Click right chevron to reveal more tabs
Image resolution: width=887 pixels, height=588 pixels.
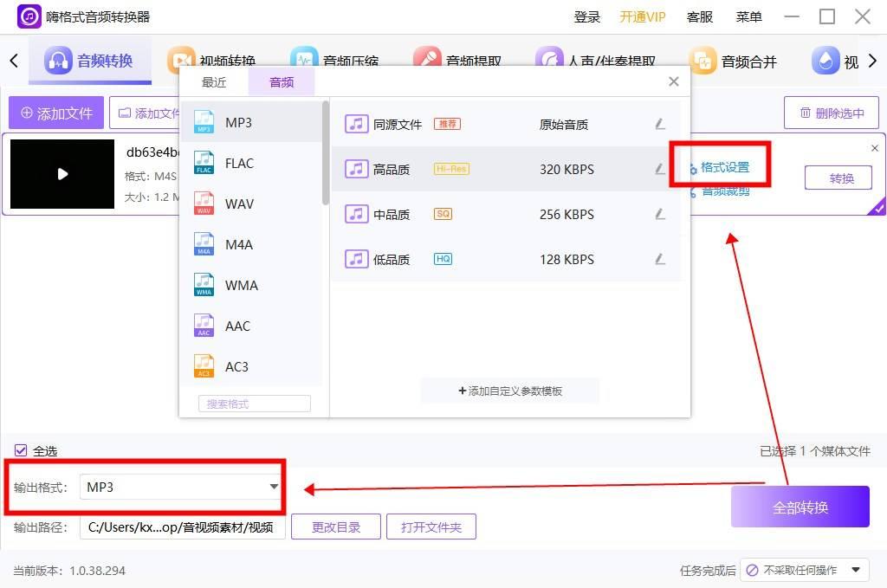873,61
